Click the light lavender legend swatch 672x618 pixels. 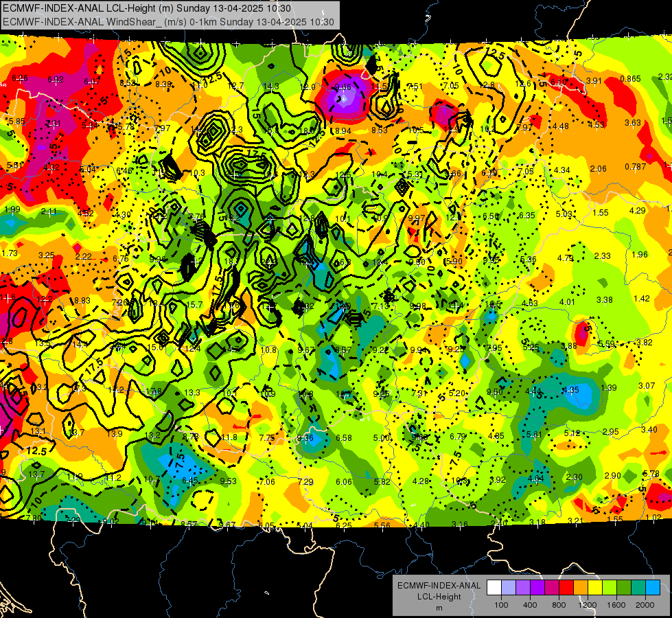click(509, 587)
